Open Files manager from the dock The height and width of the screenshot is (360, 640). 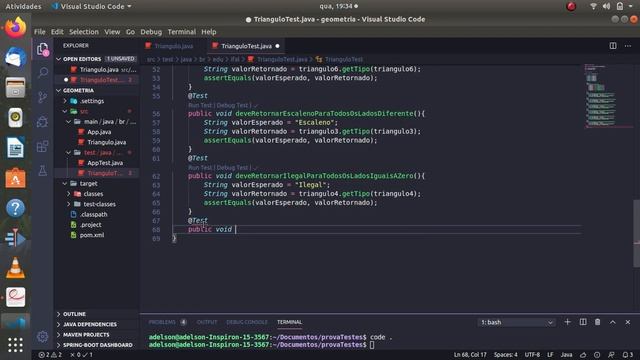click(16, 87)
